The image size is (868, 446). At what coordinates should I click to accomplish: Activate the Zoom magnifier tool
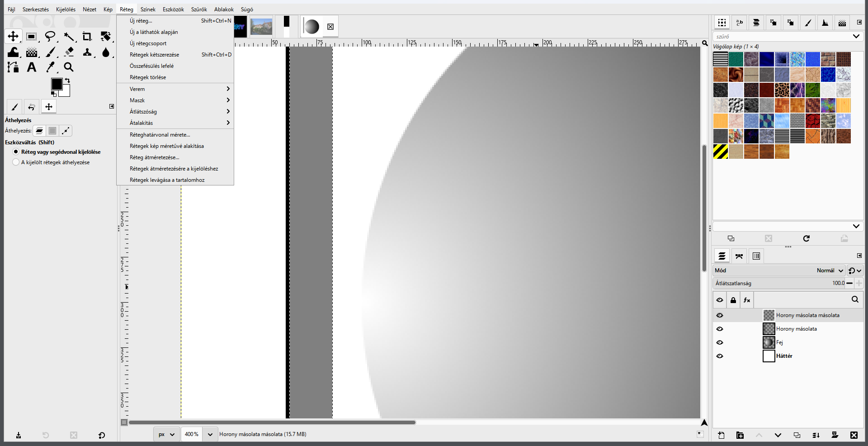[68, 67]
